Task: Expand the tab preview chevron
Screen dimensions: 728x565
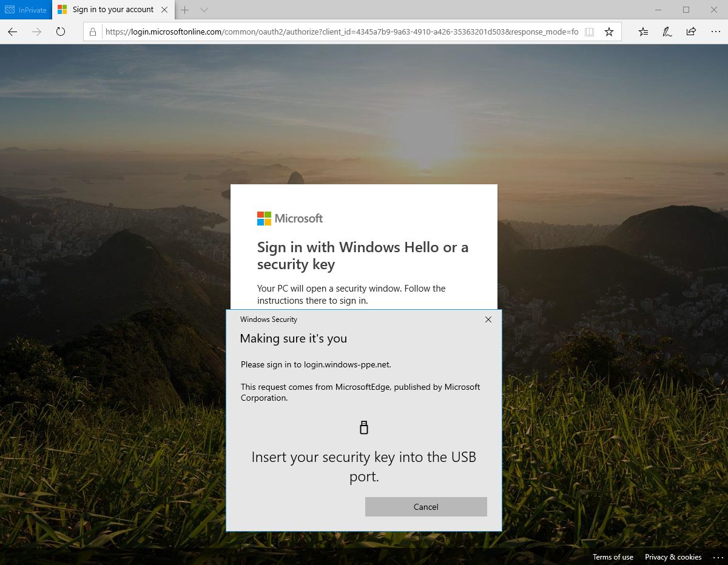Action: tap(204, 10)
